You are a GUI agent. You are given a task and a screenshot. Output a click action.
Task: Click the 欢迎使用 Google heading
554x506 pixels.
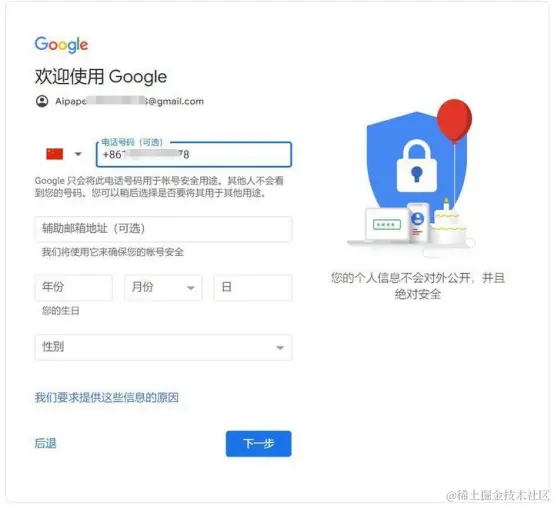pyautogui.click(x=101, y=76)
